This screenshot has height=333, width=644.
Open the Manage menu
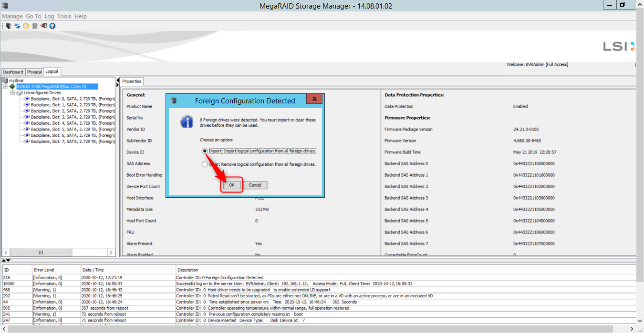[x=12, y=16]
